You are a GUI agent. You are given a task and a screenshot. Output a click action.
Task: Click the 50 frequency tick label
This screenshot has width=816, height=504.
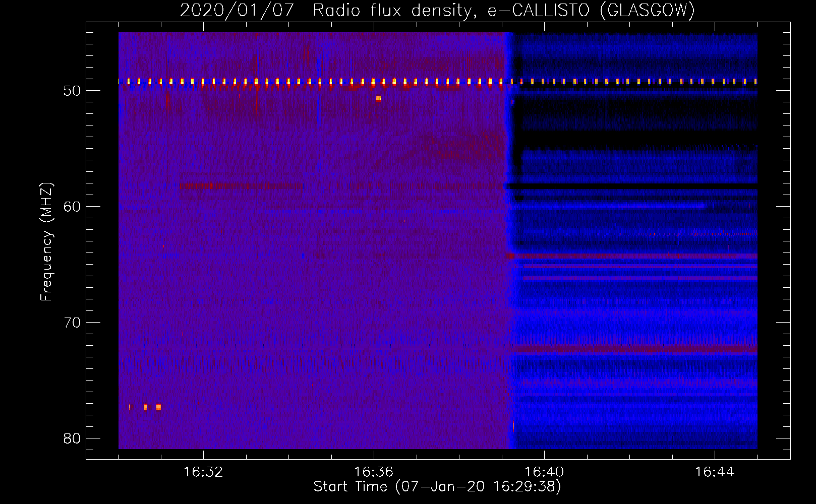tap(72, 91)
